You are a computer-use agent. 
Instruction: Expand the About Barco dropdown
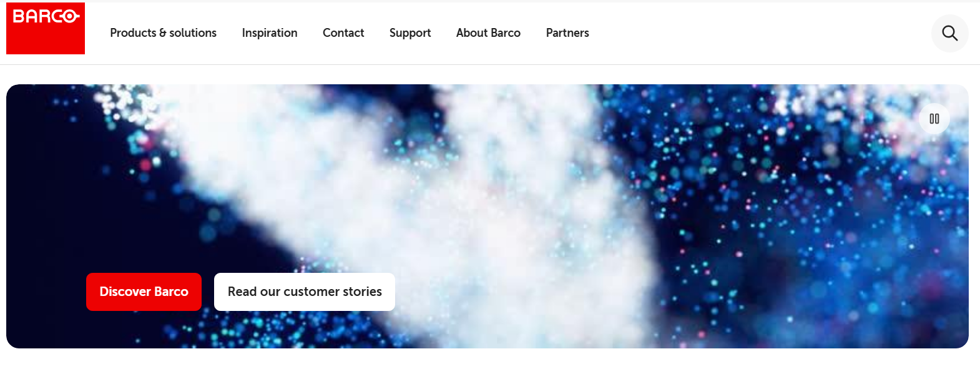(x=488, y=33)
